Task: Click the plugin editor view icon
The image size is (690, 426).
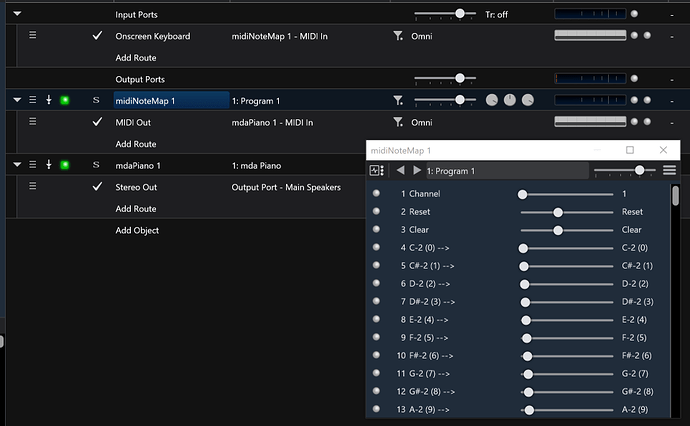Action: 377,170
